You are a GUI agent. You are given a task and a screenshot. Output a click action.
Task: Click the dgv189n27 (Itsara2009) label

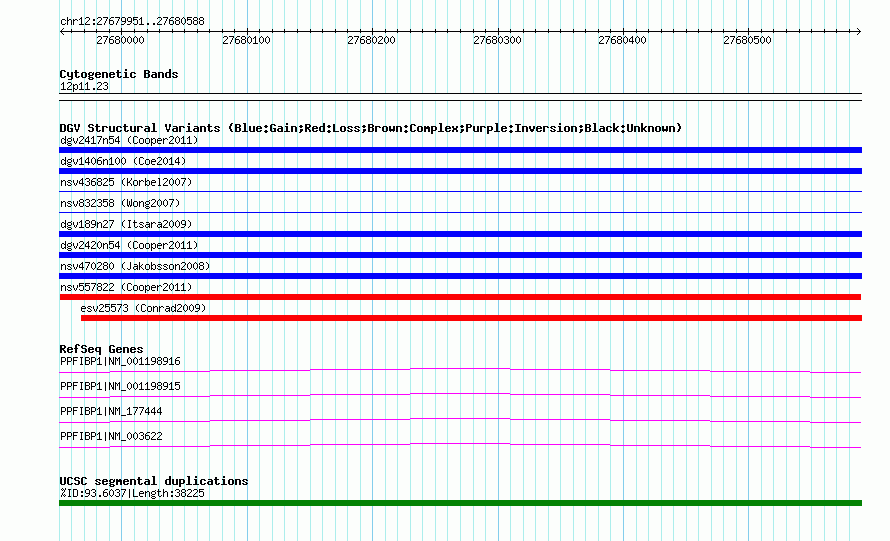[126, 224]
